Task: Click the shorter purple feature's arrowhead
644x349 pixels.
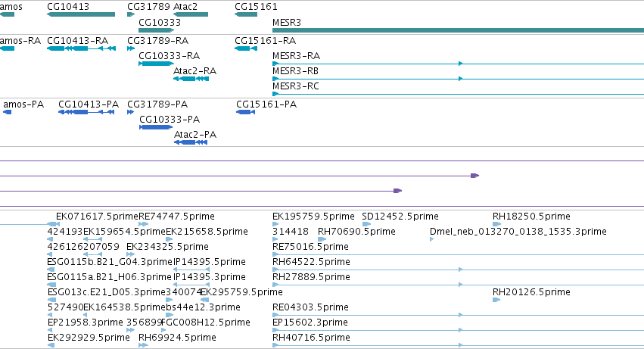Action: (397, 191)
